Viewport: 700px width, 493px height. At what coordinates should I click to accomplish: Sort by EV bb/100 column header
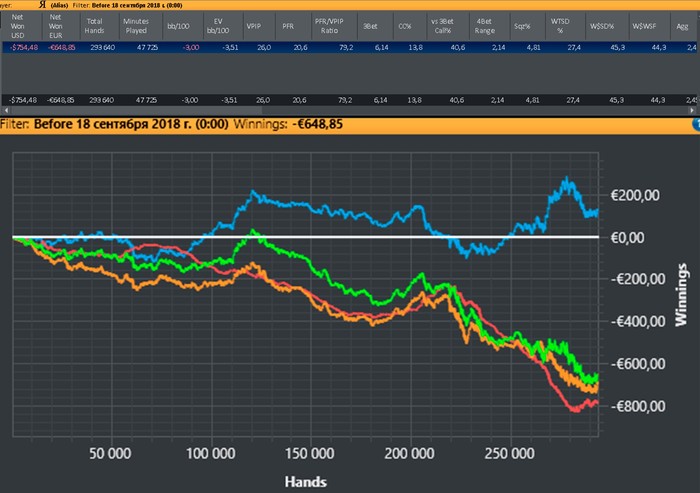click(223, 26)
